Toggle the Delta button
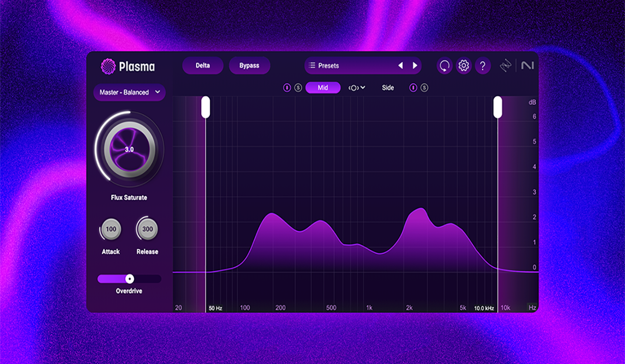 [x=203, y=66]
